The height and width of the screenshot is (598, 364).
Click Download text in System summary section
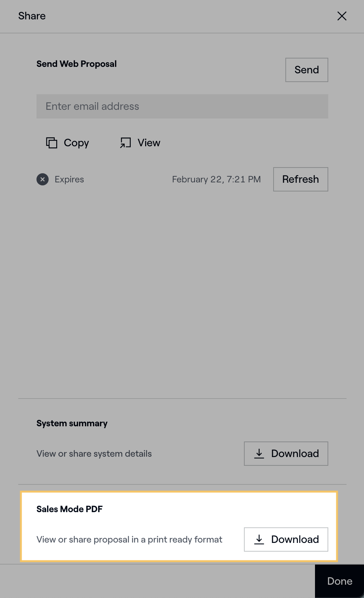(x=295, y=454)
